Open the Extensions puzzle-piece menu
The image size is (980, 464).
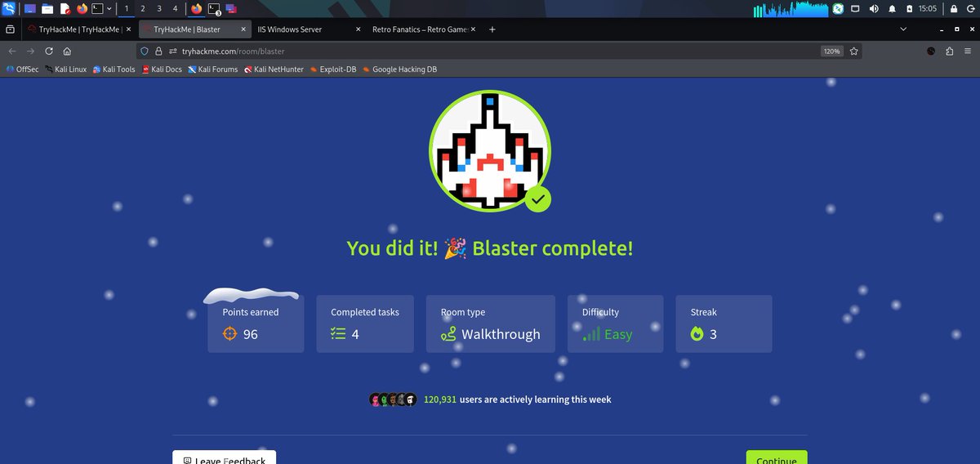pyautogui.click(x=949, y=51)
